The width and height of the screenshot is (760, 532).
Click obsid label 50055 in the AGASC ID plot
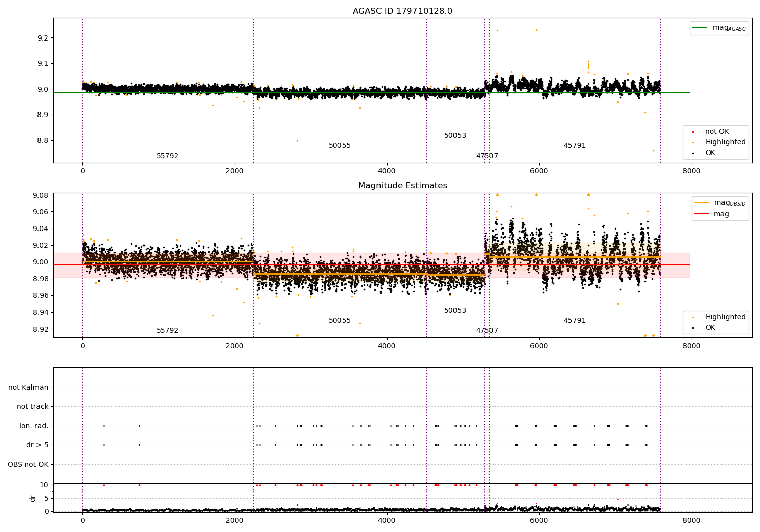tap(339, 146)
